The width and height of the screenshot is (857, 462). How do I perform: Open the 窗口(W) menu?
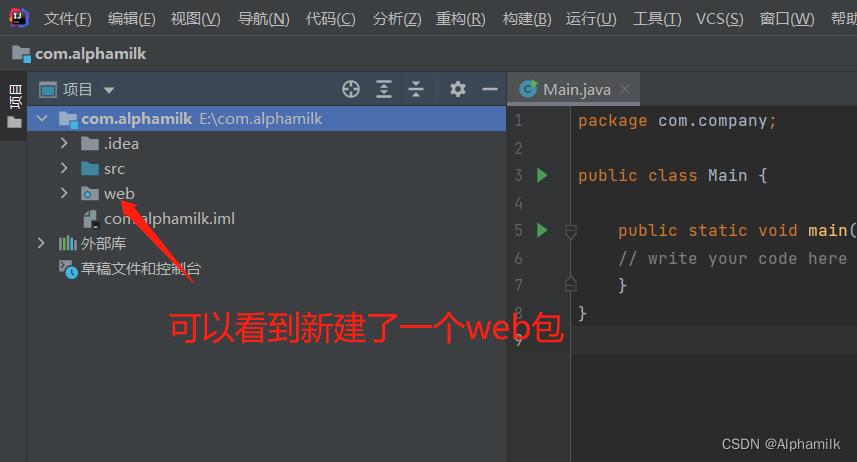point(787,19)
